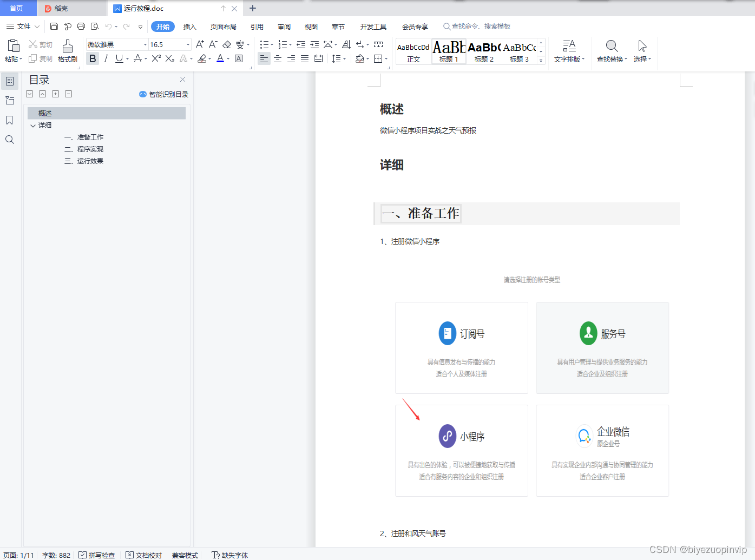Open numbered list style dropdown
Screen dimensions: 755x560
point(290,44)
